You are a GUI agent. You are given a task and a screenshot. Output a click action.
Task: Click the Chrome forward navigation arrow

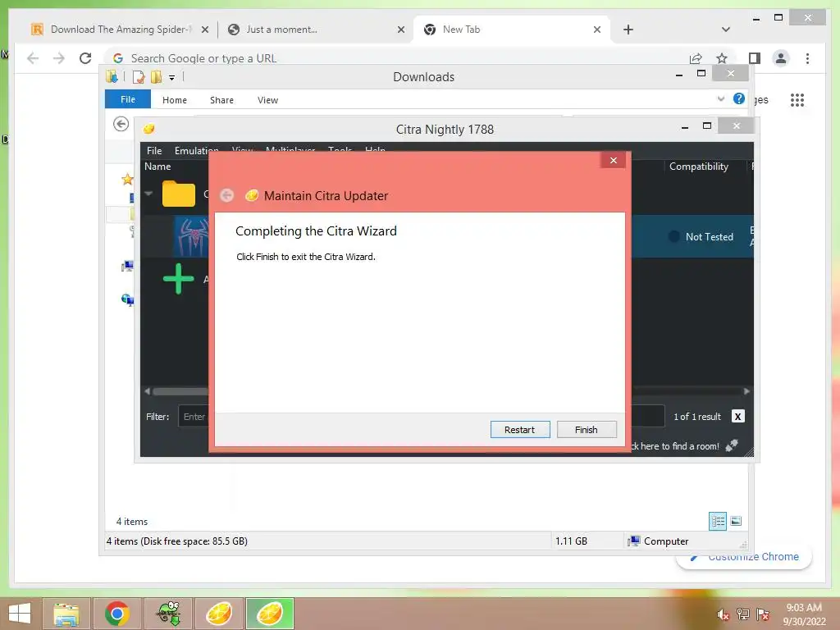pos(59,58)
